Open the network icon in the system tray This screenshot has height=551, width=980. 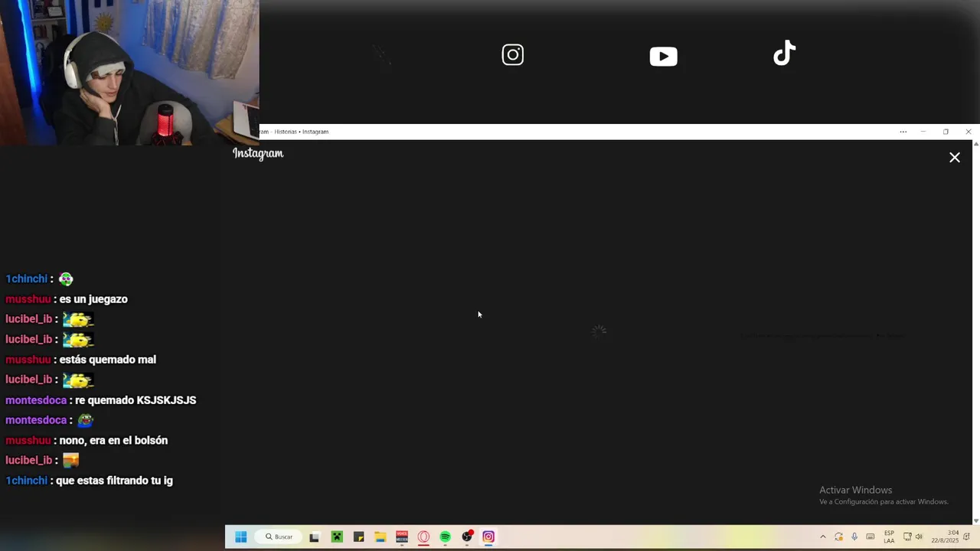(x=907, y=537)
